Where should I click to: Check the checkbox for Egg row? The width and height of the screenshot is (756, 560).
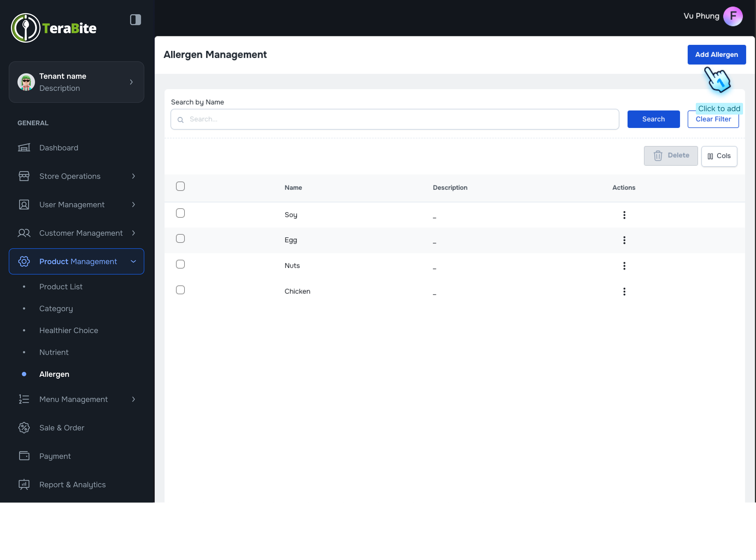[180, 239]
